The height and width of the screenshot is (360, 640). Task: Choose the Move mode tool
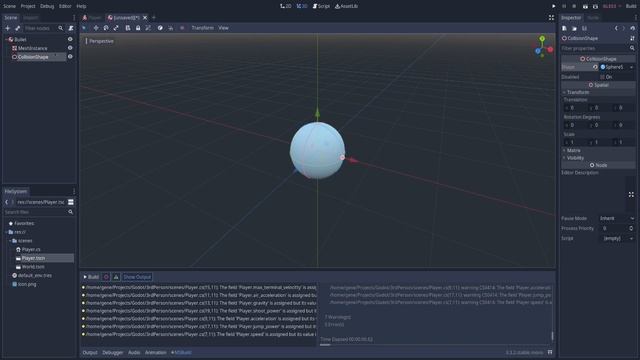[96, 28]
